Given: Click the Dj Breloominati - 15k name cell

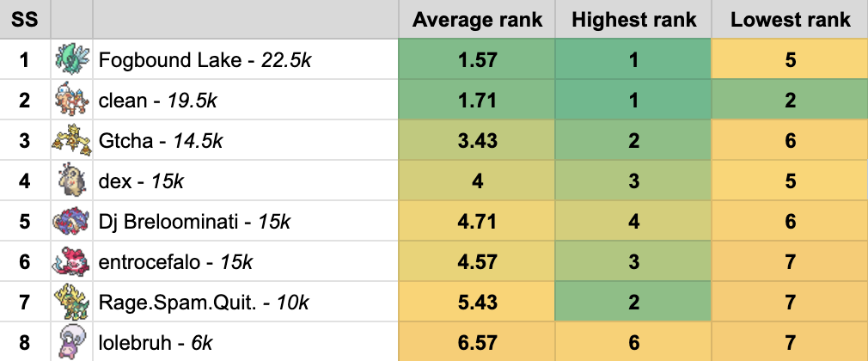Looking at the screenshot, I should click(x=247, y=221).
